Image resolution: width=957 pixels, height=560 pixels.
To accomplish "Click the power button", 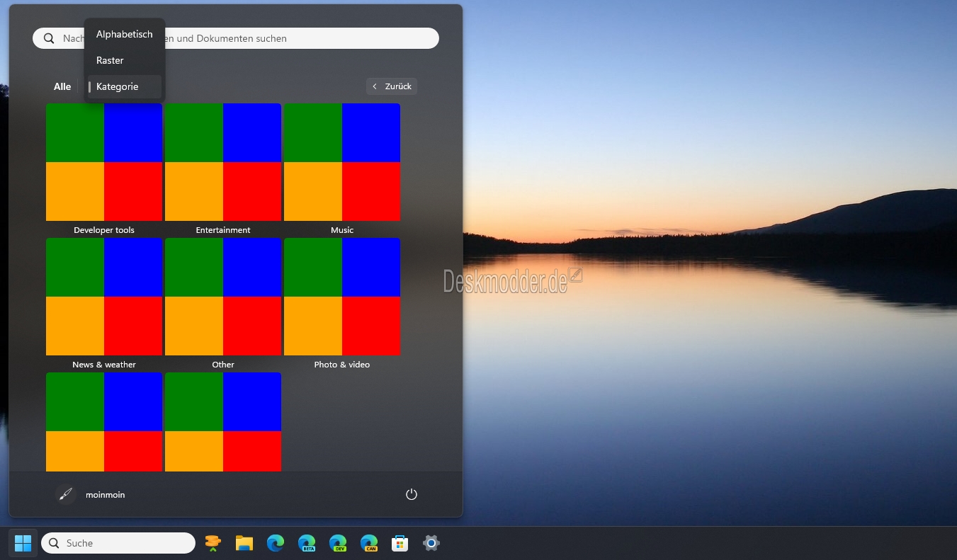I will [x=412, y=493].
